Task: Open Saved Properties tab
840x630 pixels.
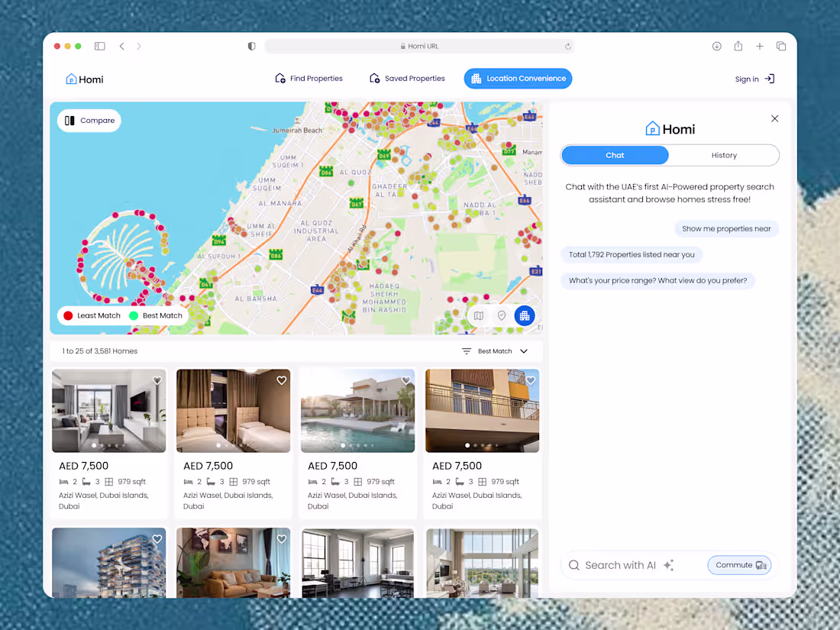Action: click(x=407, y=78)
